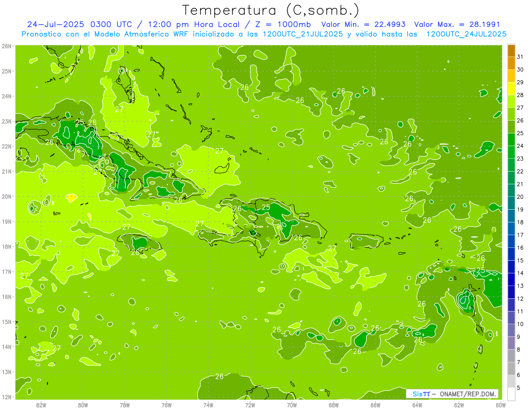The width and height of the screenshot is (532, 411).
Task: Click the "70W" longitude axis label
Action: point(292,405)
